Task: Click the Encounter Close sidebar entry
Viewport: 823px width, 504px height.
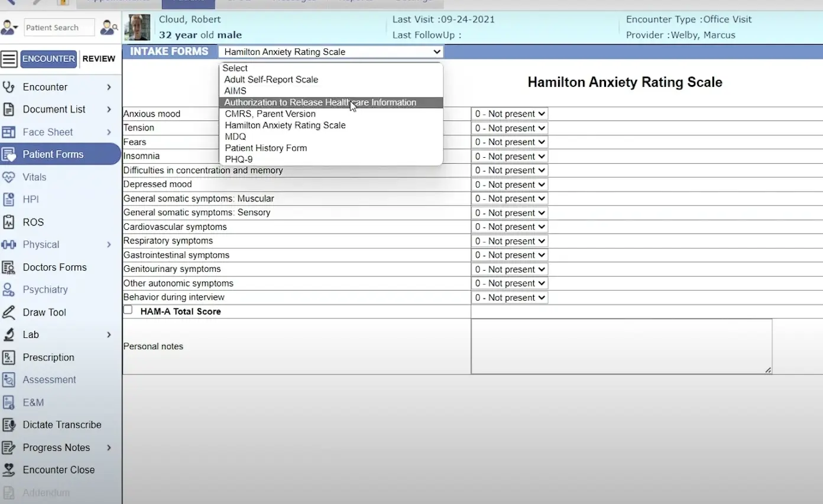Action: coord(59,470)
